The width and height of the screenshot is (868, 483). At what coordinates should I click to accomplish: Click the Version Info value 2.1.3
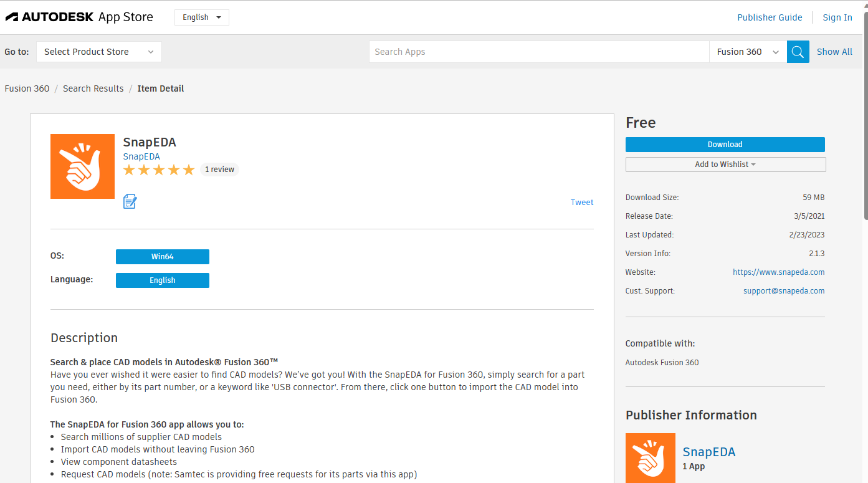coord(816,254)
